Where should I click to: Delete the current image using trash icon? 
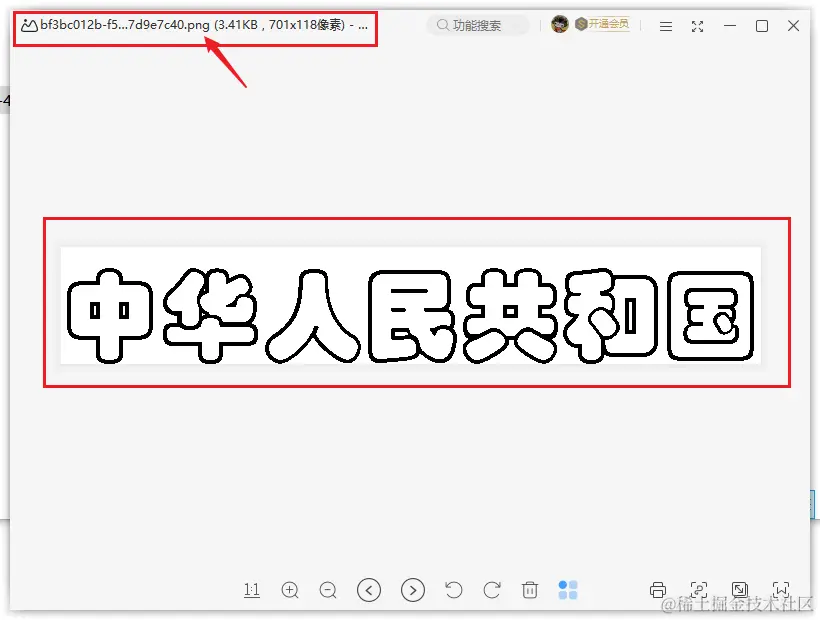[530, 590]
